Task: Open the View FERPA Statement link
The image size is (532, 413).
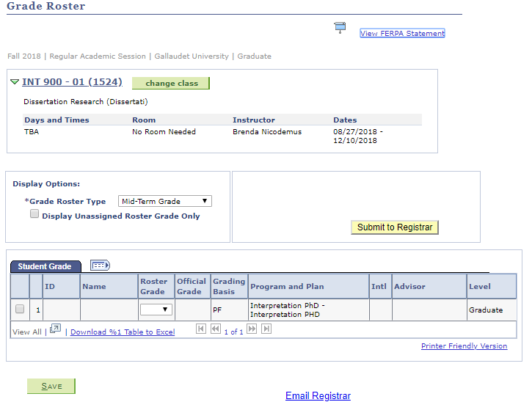Action: [402, 33]
